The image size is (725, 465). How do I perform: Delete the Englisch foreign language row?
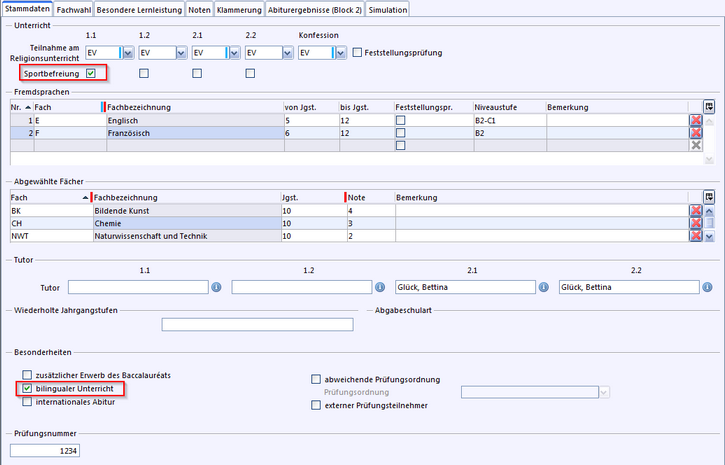[x=696, y=120]
